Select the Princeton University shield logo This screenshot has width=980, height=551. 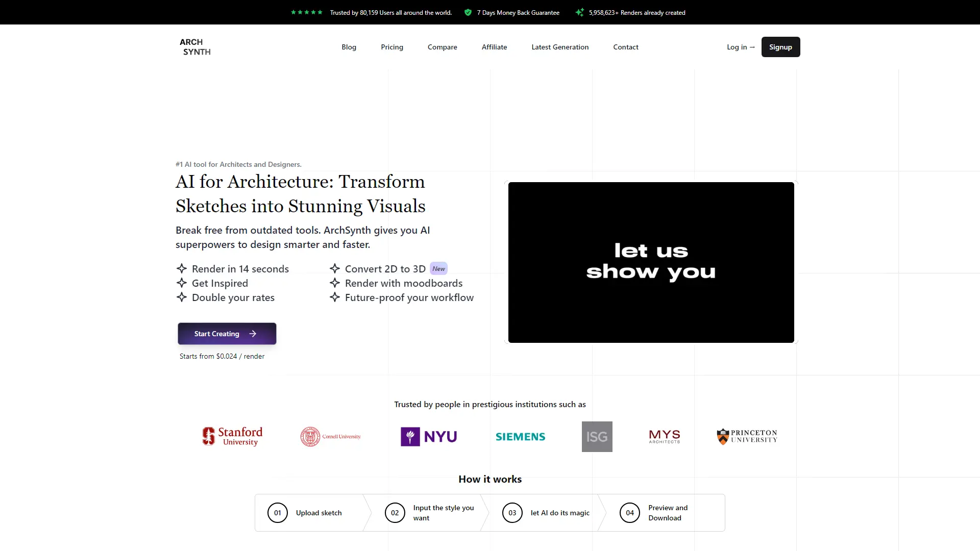[746, 436]
